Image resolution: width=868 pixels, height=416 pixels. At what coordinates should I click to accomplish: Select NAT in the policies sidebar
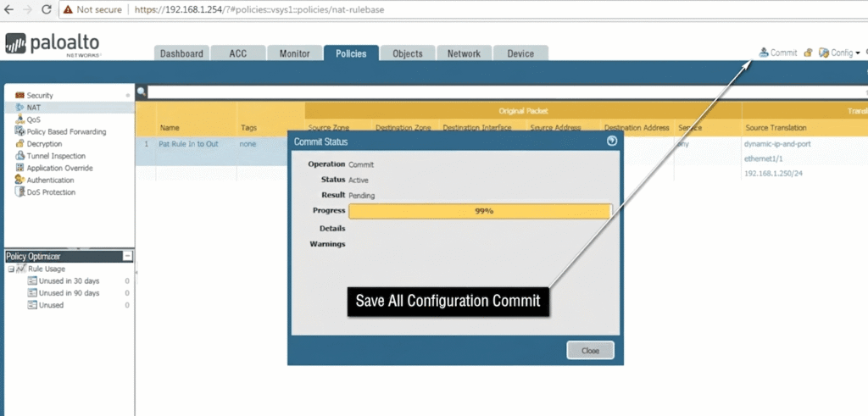pos(33,108)
